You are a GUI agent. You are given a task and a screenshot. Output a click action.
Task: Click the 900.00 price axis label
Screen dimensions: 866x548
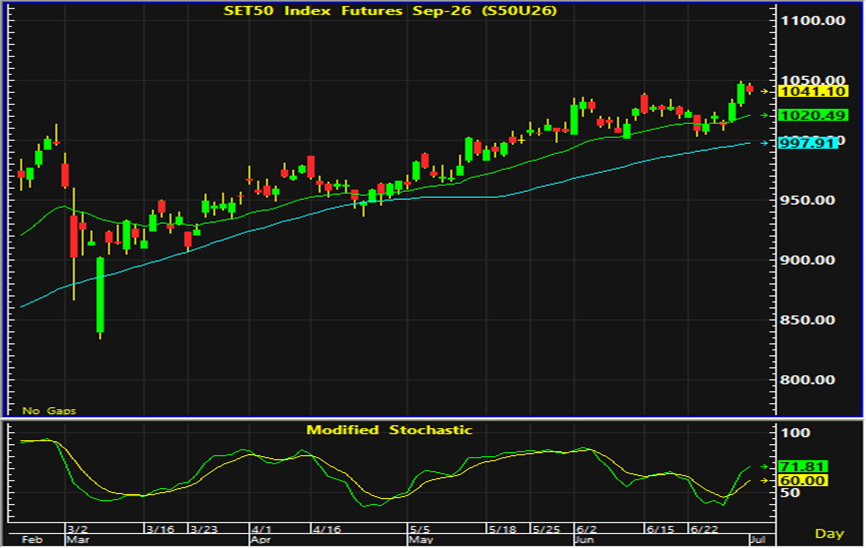[808, 260]
